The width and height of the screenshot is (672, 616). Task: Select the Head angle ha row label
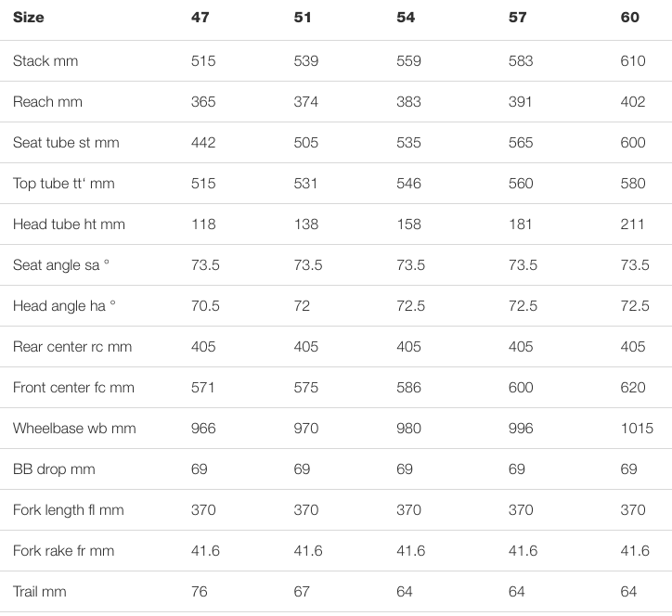(64, 306)
